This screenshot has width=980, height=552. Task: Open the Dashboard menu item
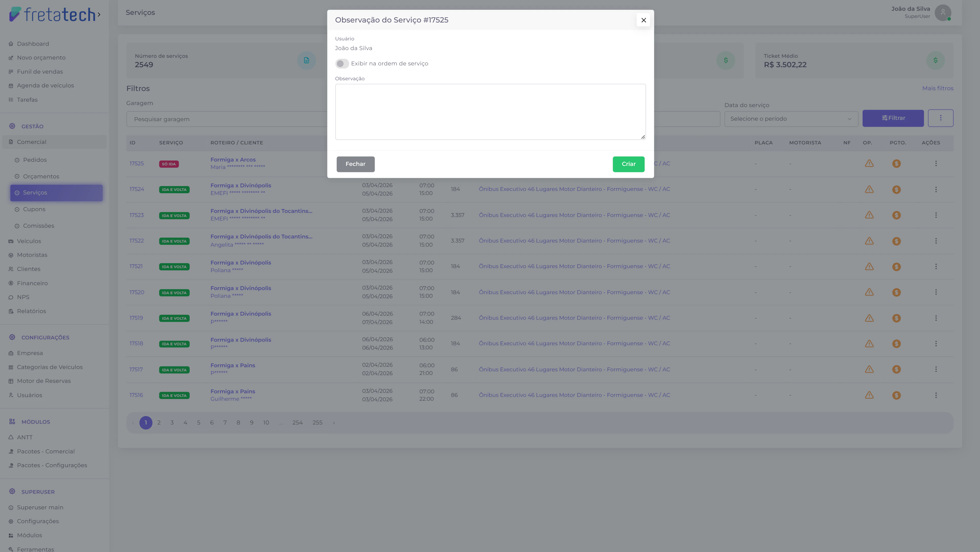pos(33,44)
